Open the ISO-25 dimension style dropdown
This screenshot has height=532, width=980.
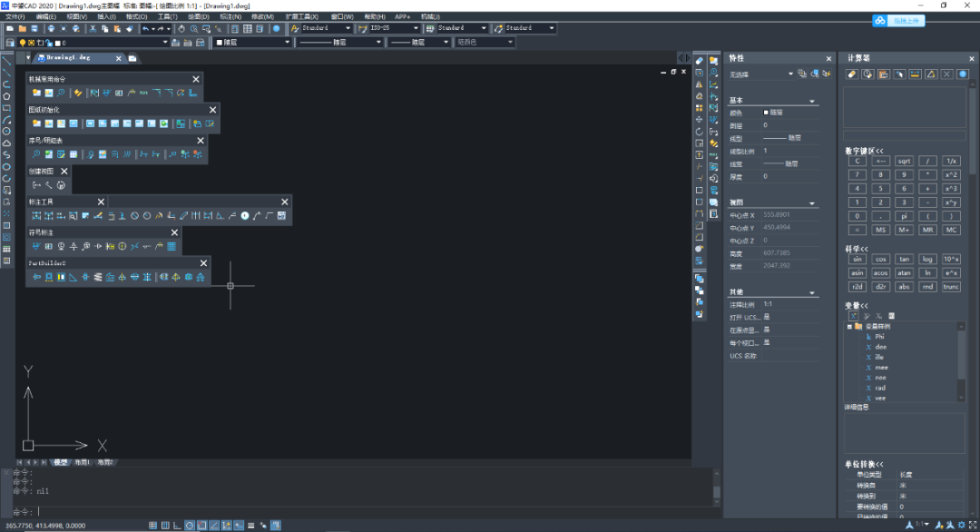click(395, 28)
